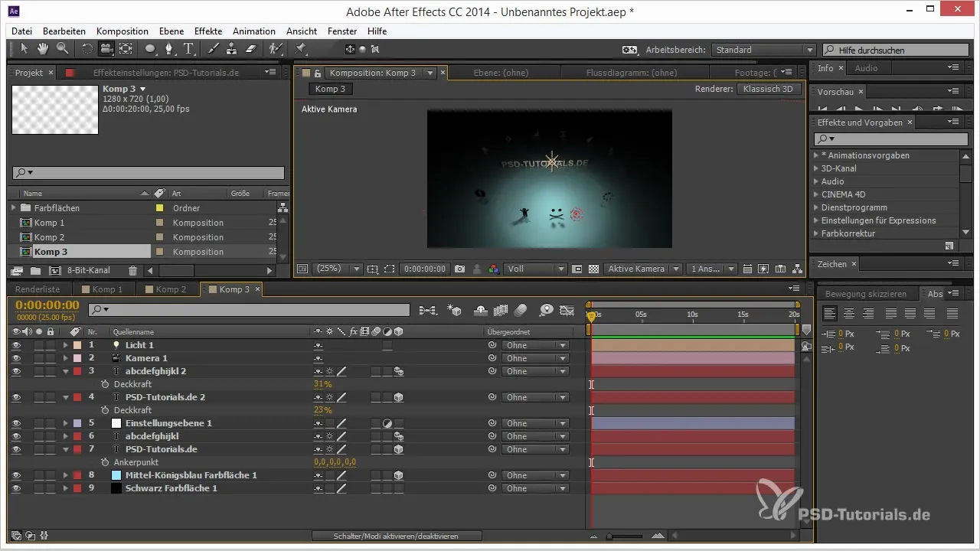Expand the Animationsvorgaben category
The height and width of the screenshot is (551, 980).
(x=816, y=155)
